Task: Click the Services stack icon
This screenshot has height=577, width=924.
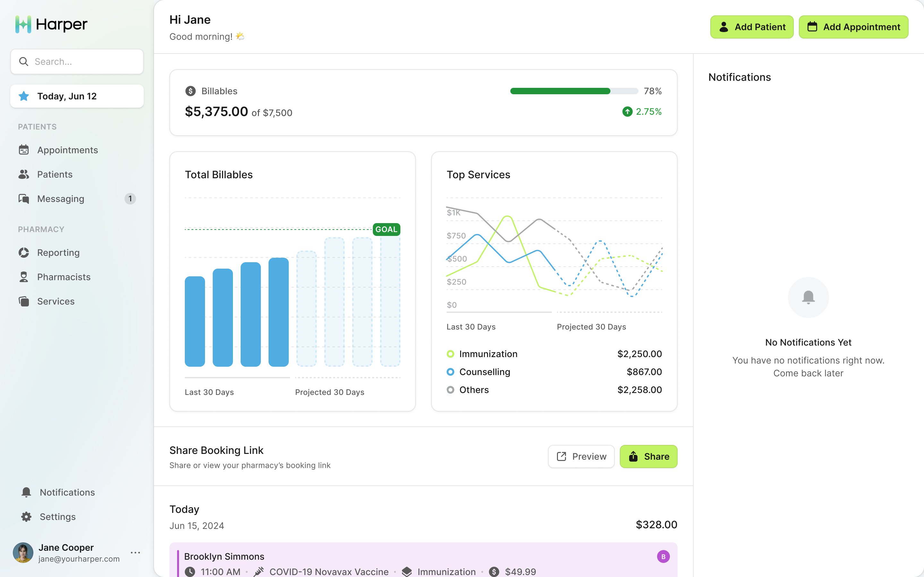Action: click(x=24, y=301)
